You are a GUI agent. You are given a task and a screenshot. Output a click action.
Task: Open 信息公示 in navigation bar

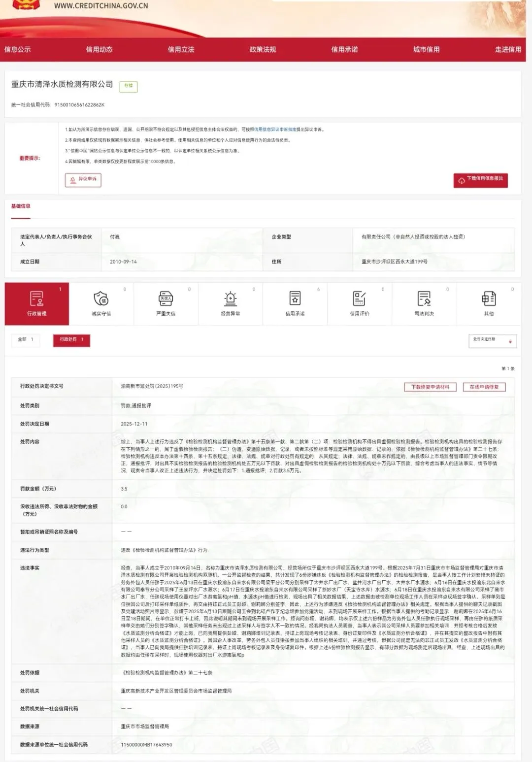coord(17,49)
